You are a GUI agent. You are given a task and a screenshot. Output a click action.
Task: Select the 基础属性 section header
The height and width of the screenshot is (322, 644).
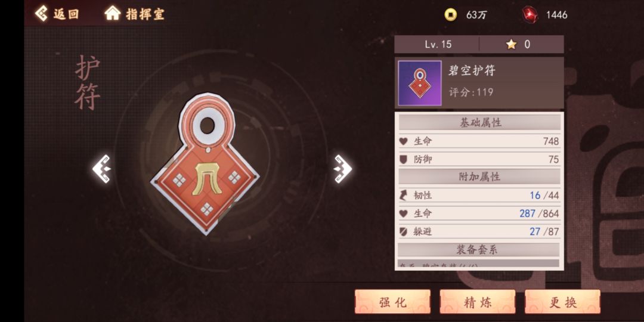pyautogui.click(x=479, y=122)
